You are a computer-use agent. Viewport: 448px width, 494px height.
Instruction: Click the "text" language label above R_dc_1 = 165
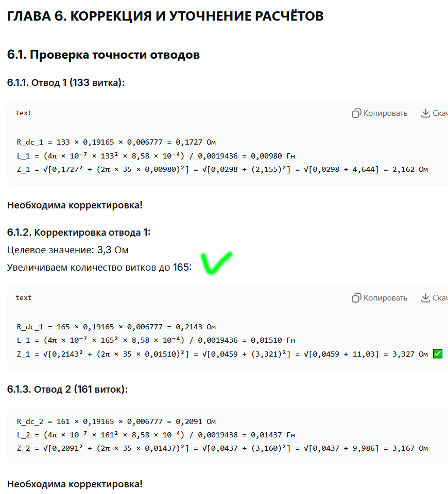pyautogui.click(x=24, y=298)
